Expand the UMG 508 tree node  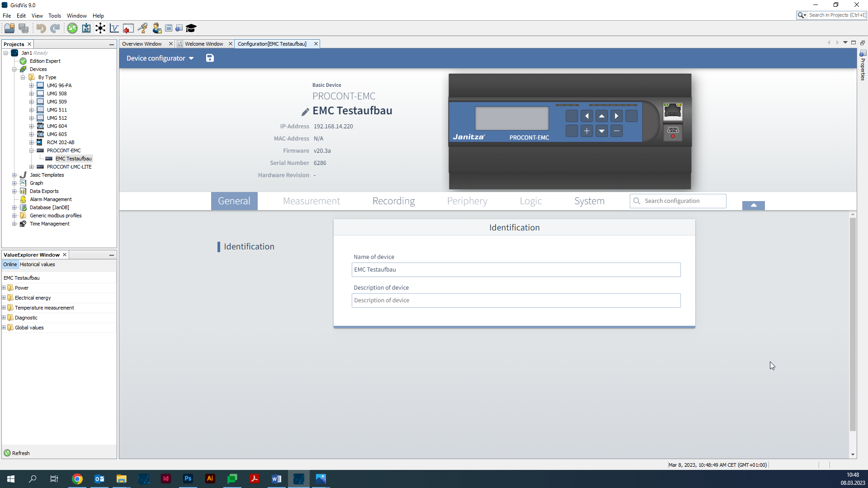(32, 94)
